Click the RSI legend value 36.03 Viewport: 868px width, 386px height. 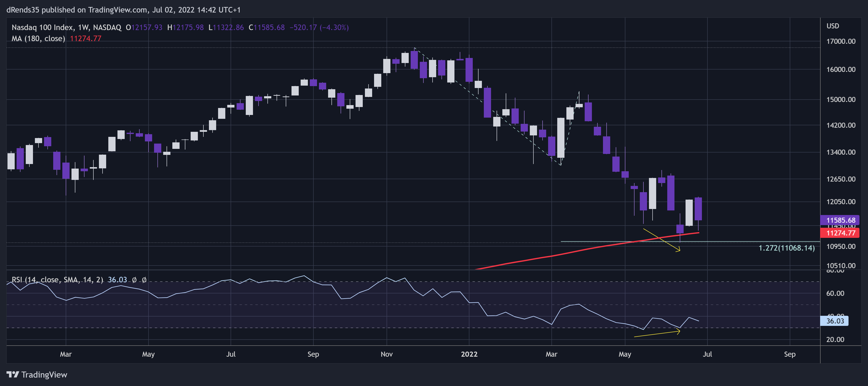pyautogui.click(x=117, y=280)
